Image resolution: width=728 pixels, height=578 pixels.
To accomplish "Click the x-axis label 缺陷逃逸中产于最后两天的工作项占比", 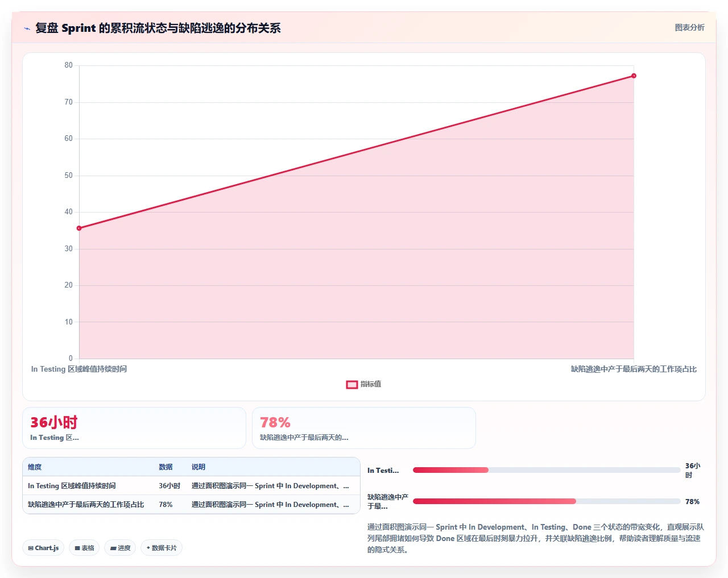I will click(x=634, y=369).
